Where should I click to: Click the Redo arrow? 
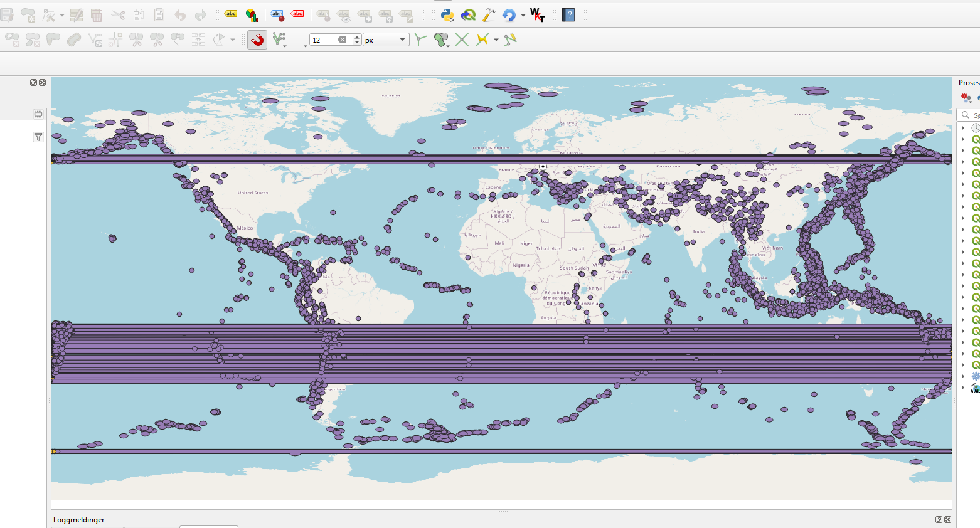tap(201, 15)
